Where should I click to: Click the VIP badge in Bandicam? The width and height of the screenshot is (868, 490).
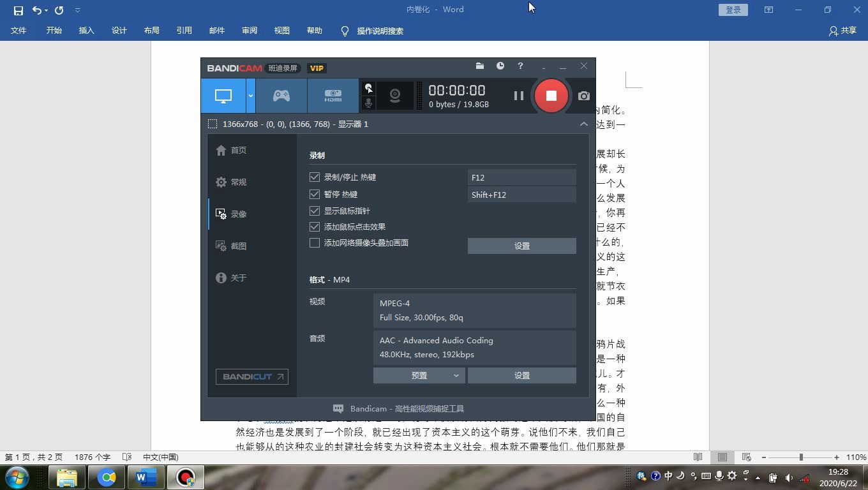click(317, 68)
